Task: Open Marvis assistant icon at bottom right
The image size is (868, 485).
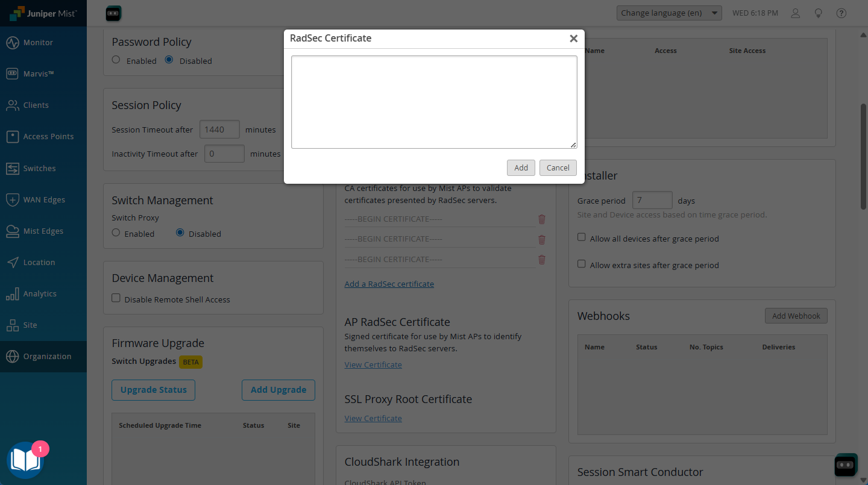Action: [x=846, y=465]
